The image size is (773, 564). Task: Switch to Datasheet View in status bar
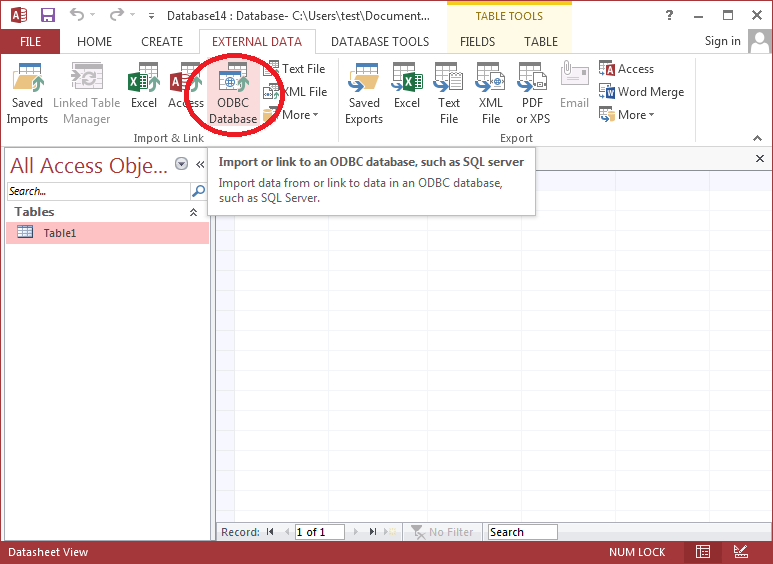[703, 552]
